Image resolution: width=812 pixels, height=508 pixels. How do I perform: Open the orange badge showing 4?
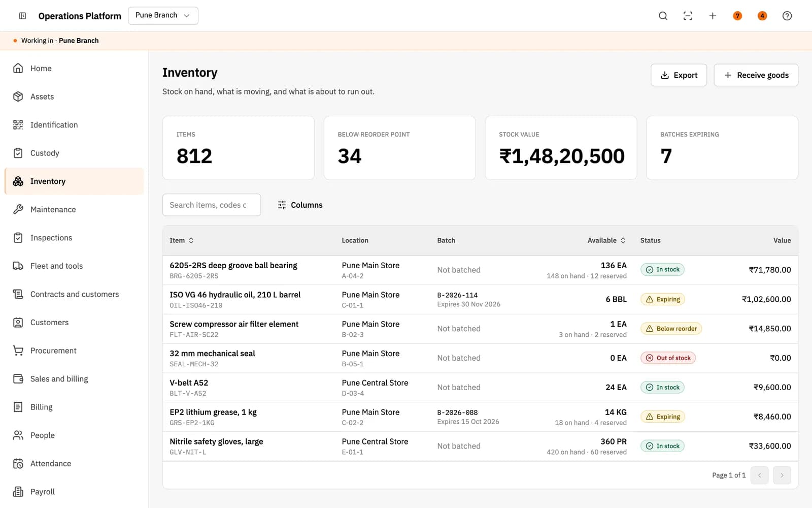pyautogui.click(x=762, y=16)
